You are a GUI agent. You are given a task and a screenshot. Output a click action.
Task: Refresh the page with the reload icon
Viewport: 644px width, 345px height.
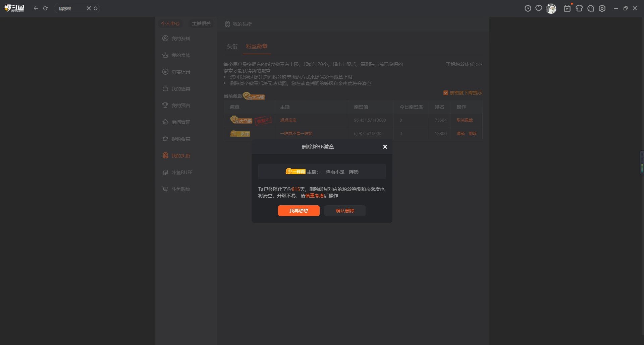45,8
